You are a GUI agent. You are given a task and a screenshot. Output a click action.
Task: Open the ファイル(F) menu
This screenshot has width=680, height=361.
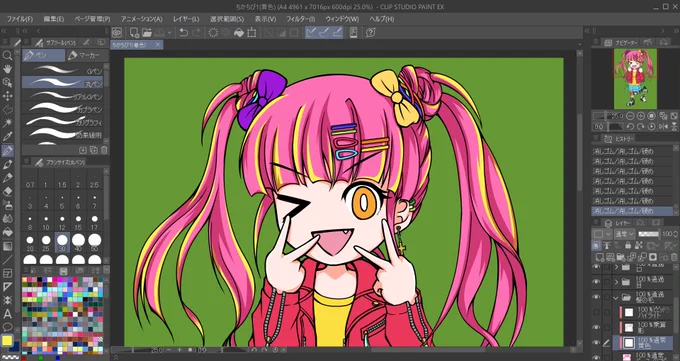(x=20, y=19)
